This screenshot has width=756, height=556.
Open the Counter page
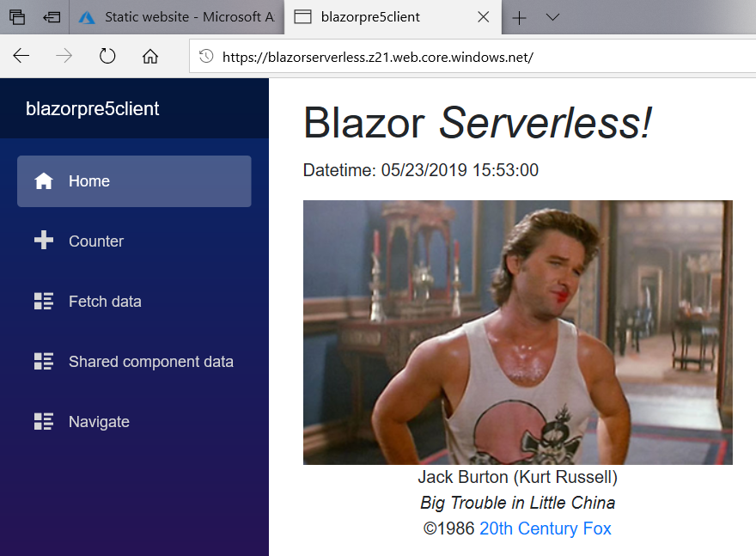click(134, 241)
